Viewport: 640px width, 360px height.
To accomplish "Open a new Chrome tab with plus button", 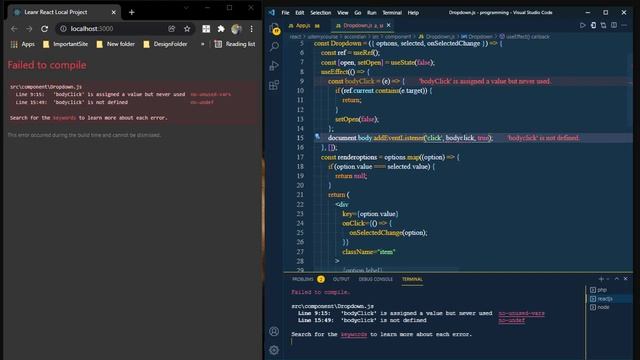I will pyautogui.click(x=131, y=12).
